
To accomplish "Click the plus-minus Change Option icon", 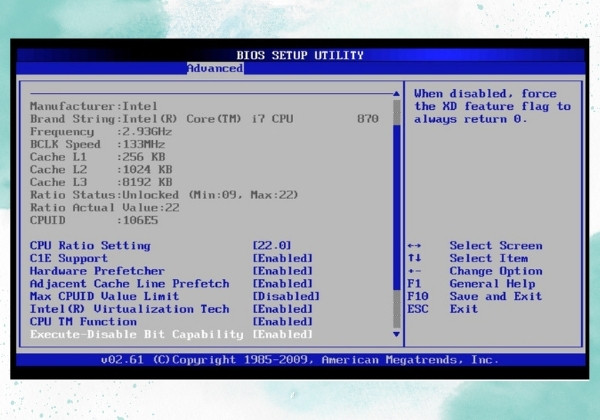I will tap(414, 271).
